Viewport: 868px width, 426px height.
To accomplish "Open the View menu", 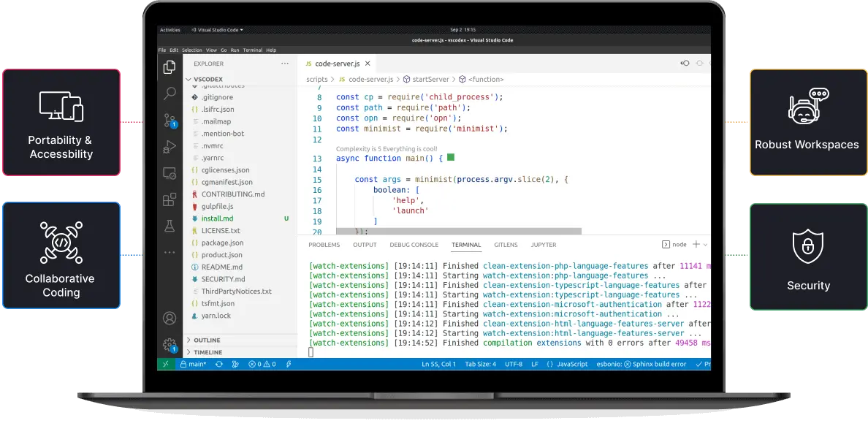I will pyautogui.click(x=211, y=50).
